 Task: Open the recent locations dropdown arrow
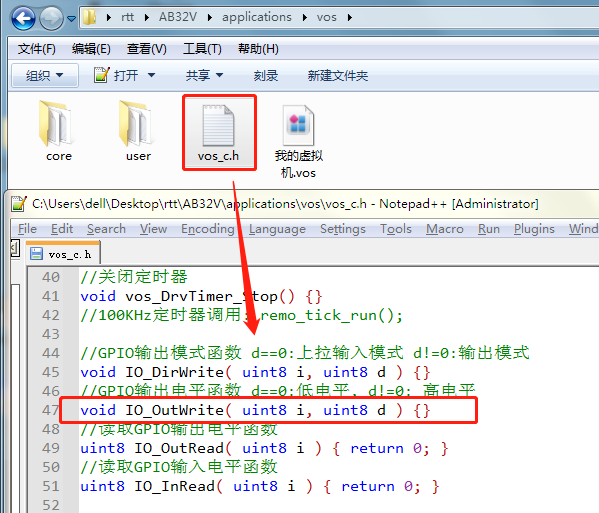[71, 18]
